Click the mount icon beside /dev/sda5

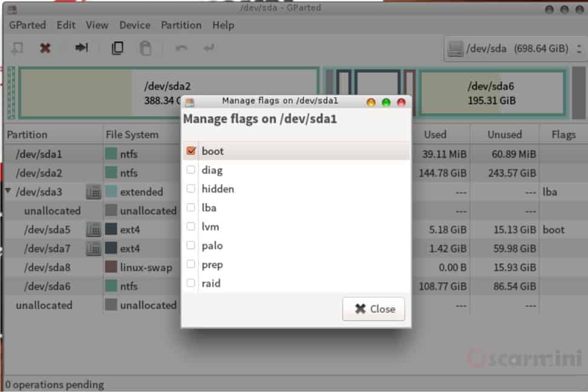point(93,230)
